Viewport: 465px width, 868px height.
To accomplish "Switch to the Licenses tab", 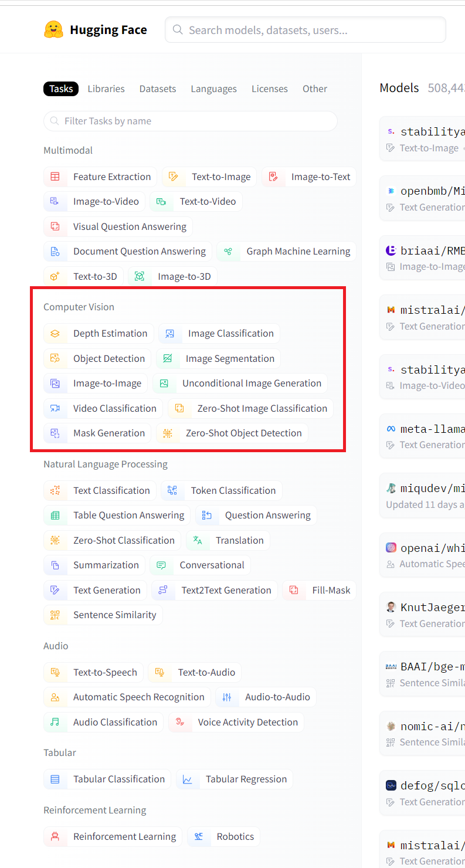I will [270, 89].
